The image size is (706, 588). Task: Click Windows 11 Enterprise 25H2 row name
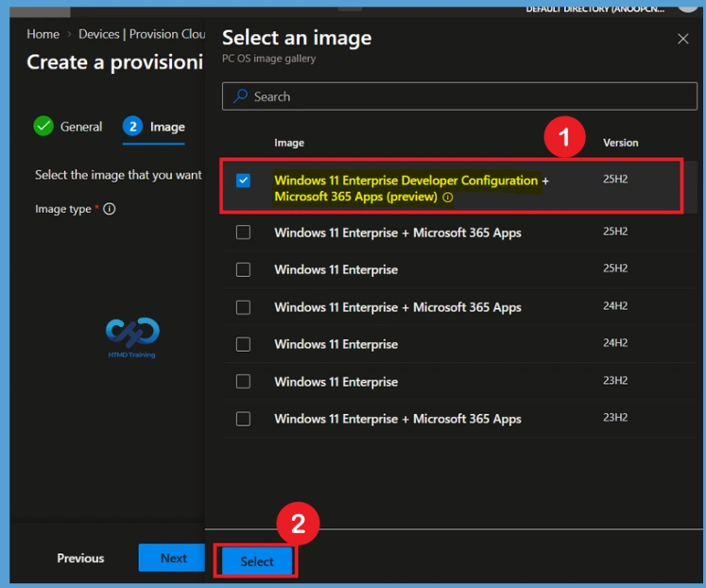336,269
